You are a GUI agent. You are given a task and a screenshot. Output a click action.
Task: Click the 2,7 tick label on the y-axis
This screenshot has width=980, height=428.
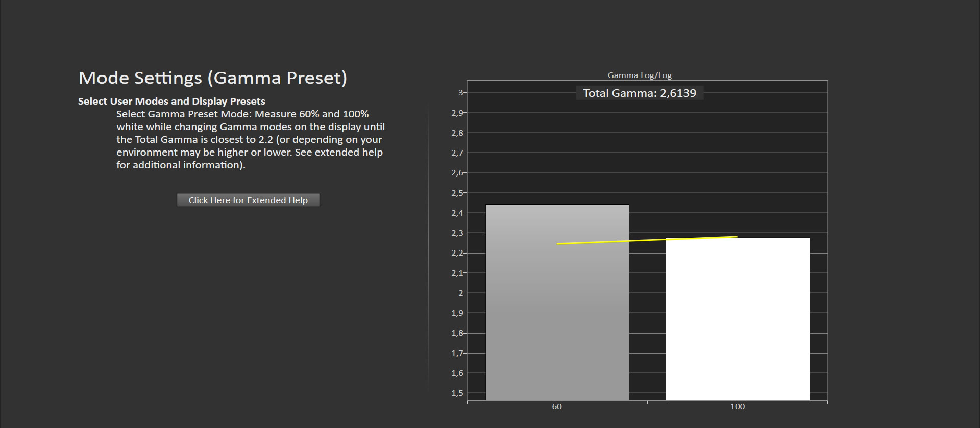[457, 153]
